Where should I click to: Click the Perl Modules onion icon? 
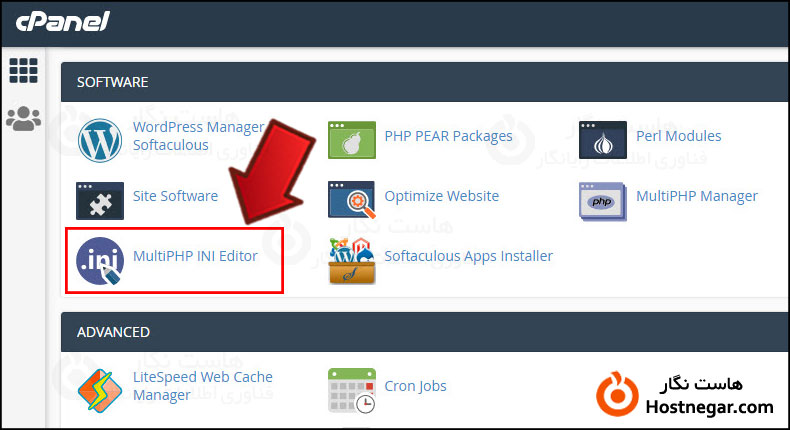(x=602, y=141)
